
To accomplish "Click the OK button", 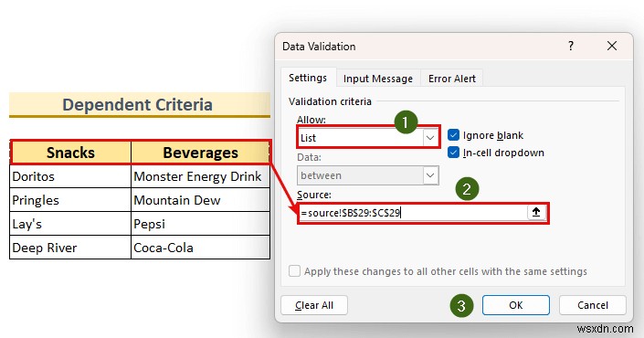I will (516, 305).
